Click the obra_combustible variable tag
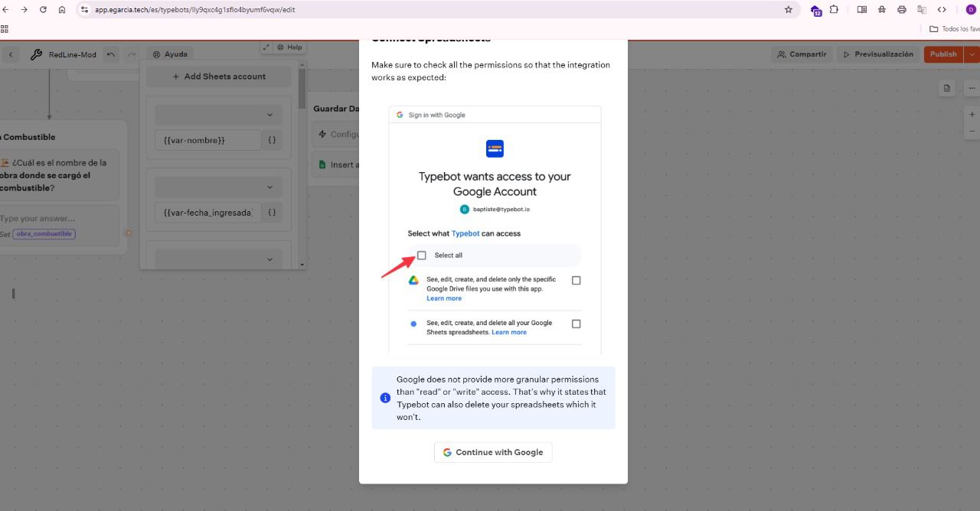Image resolution: width=980 pixels, height=511 pixels. click(x=44, y=234)
